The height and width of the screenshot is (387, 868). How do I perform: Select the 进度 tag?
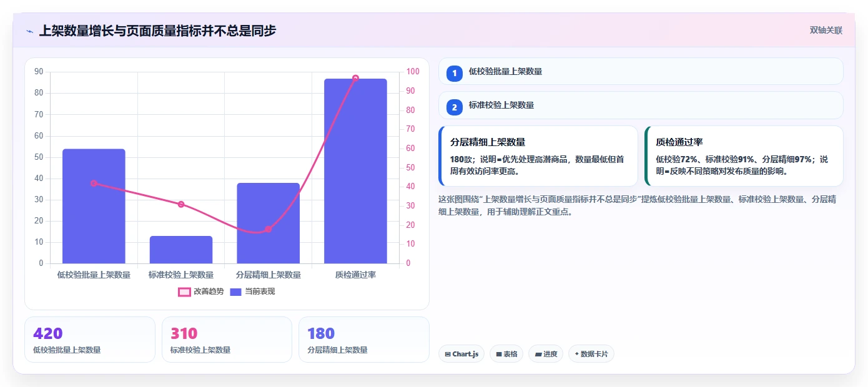coord(546,354)
